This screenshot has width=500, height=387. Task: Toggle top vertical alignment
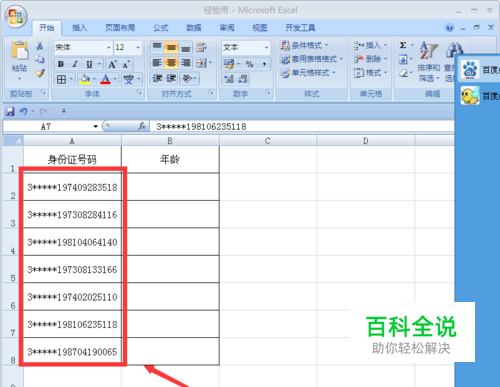[157, 47]
